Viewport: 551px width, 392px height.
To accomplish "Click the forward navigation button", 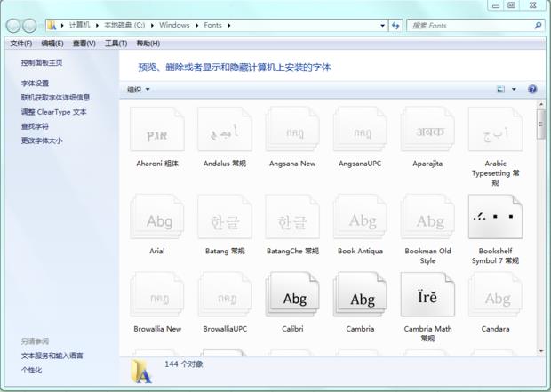I will tap(29, 25).
